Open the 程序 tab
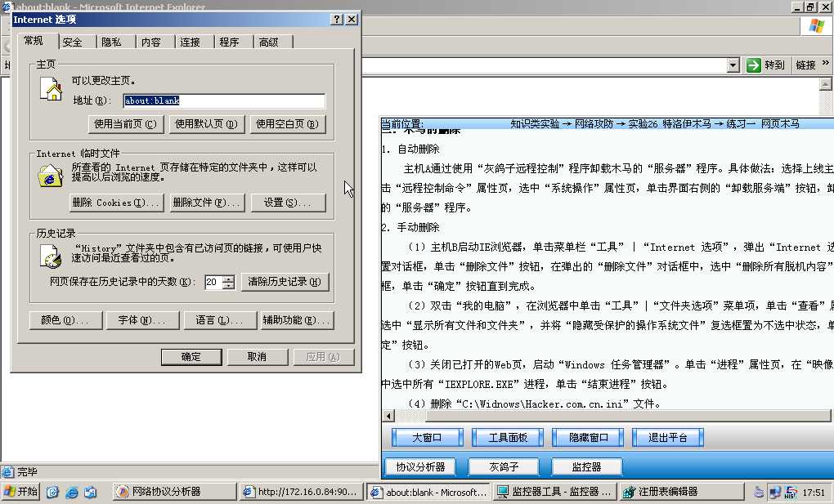834x504 pixels. point(229,42)
